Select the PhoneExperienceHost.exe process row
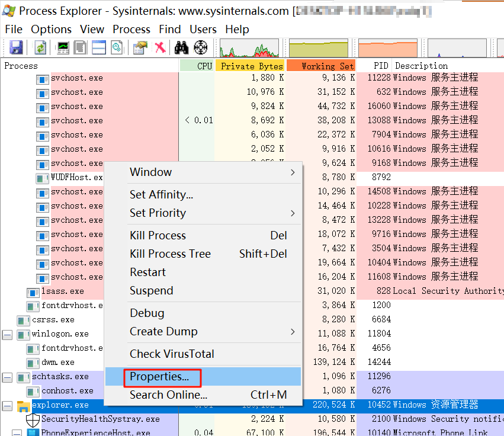 252,432
